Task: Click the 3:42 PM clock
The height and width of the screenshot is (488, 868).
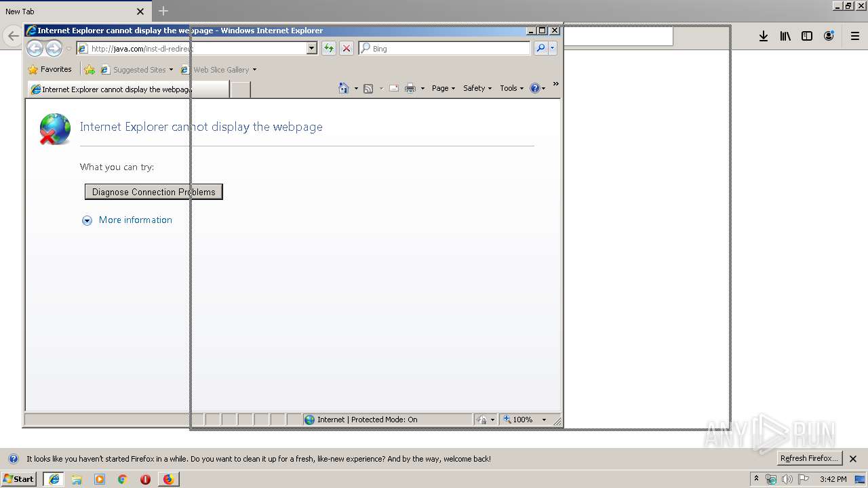Action: pos(833,479)
